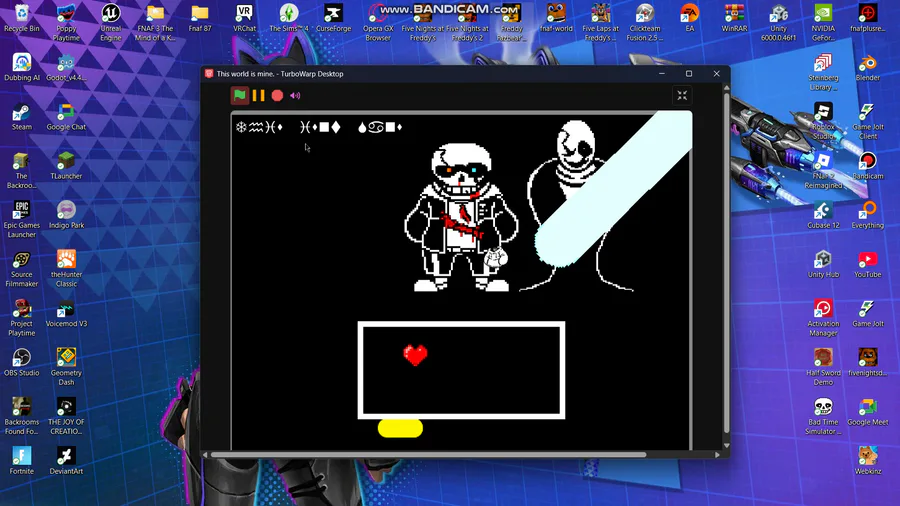Open Opera GX Browser shortcut
900x506 pixels.
(378, 23)
